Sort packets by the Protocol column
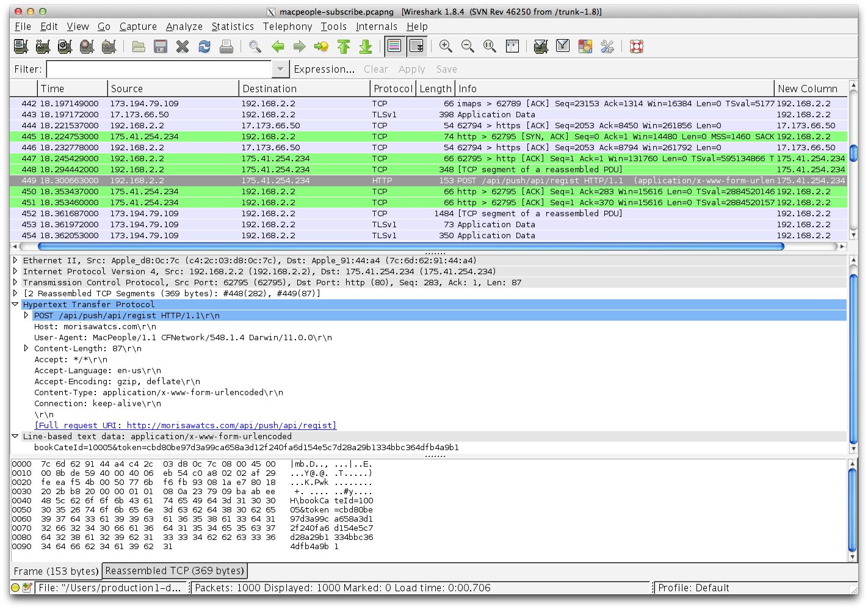The width and height of the screenshot is (868, 609). 393,89
